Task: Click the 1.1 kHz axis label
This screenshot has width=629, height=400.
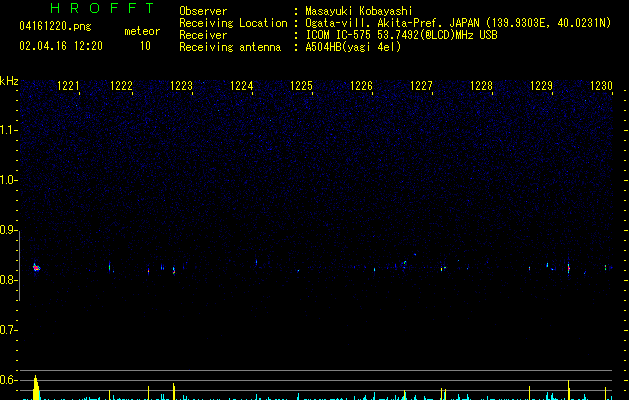Action: [x=9, y=130]
